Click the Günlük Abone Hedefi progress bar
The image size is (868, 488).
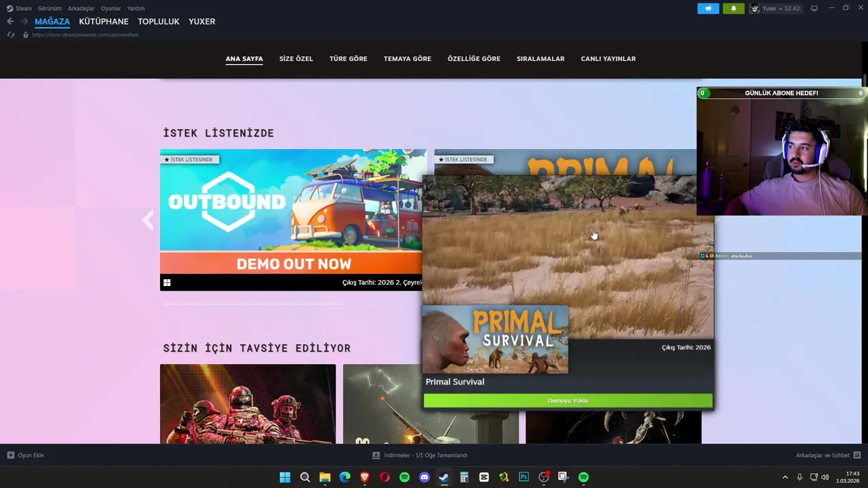point(781,93)
